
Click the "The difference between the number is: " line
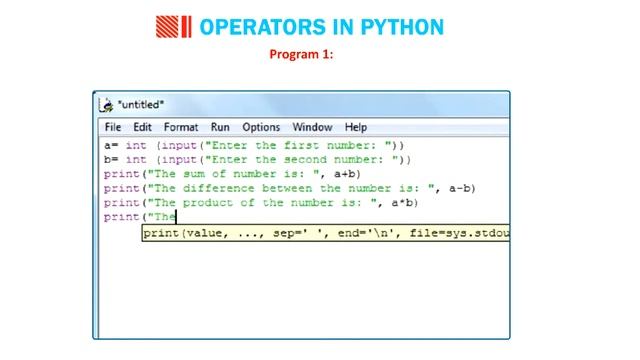(x=290, y=189)
